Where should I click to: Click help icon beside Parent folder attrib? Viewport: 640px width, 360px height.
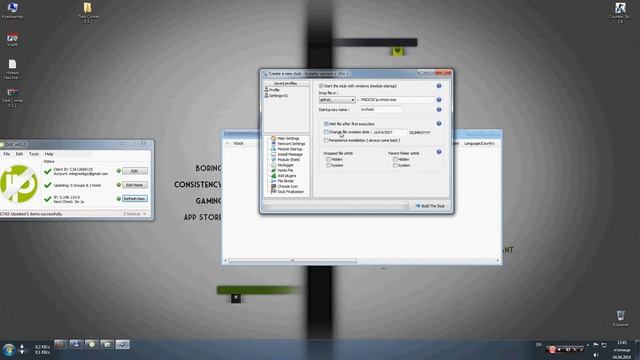[x=439, y=151]
